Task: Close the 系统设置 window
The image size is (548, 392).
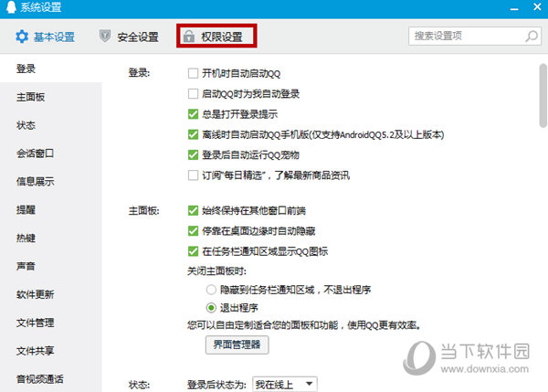Action: 538,6
